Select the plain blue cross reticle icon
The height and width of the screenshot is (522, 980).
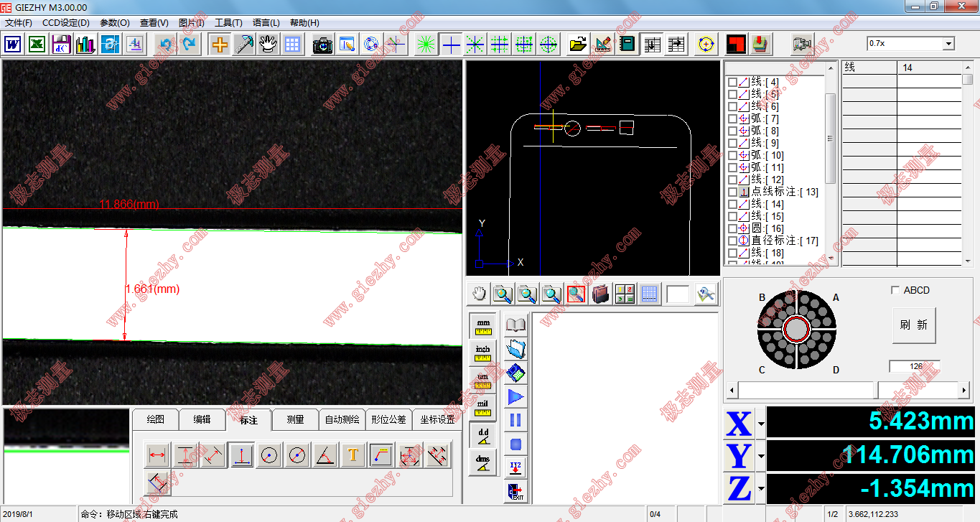[x=451, y=45]
